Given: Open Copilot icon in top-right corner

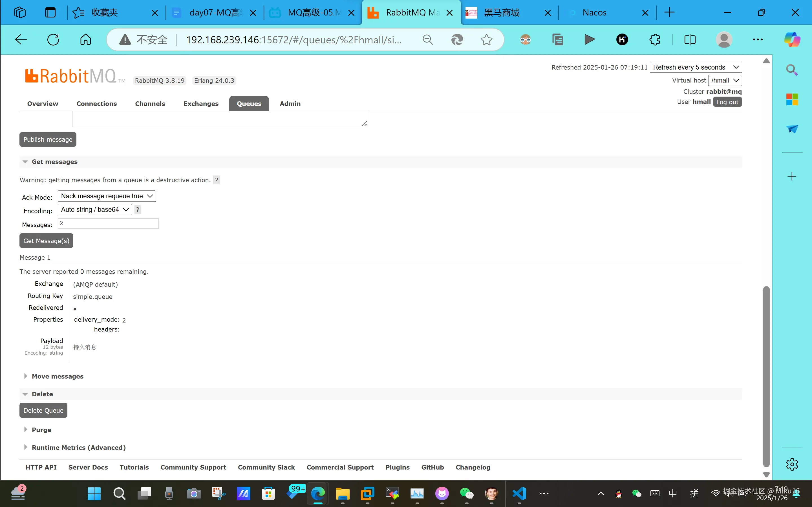Looking at the screenshot, I should [792, 39].
